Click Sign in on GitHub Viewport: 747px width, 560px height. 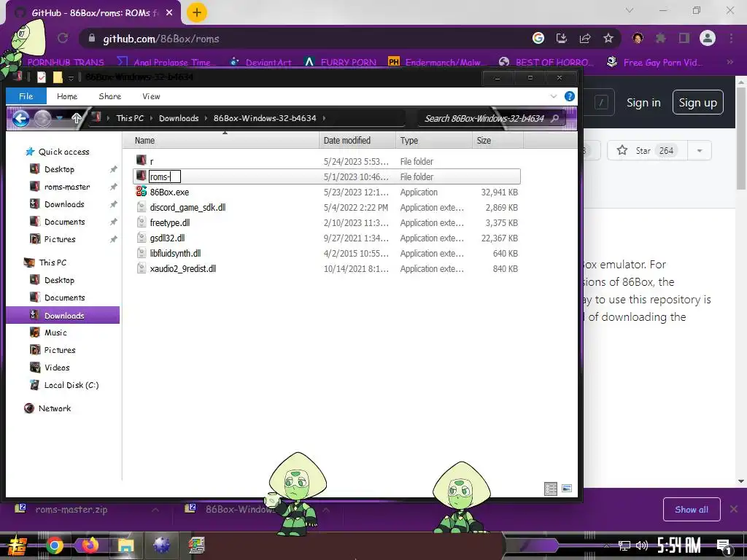[x=643, y=102]
